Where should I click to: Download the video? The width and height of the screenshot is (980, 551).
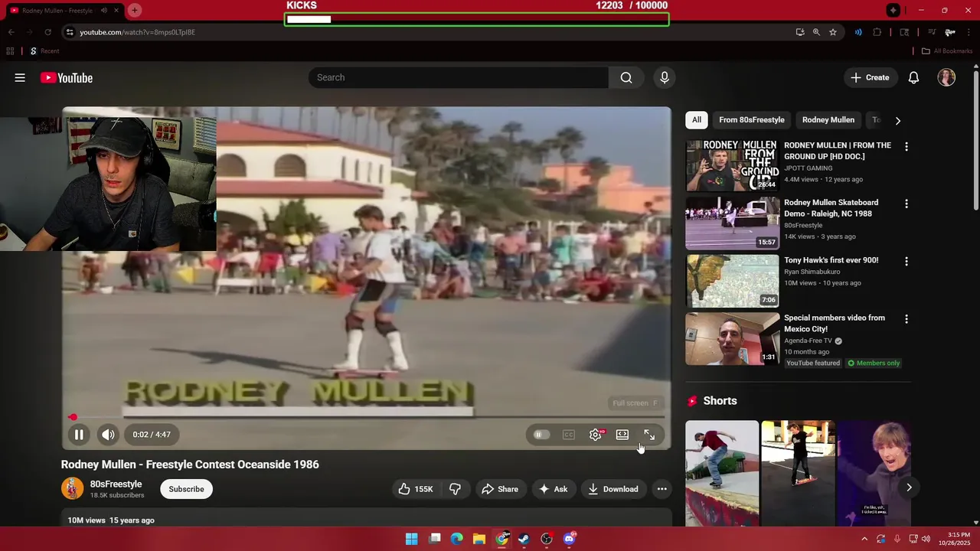pyautogui.click(x=613, y=489)
